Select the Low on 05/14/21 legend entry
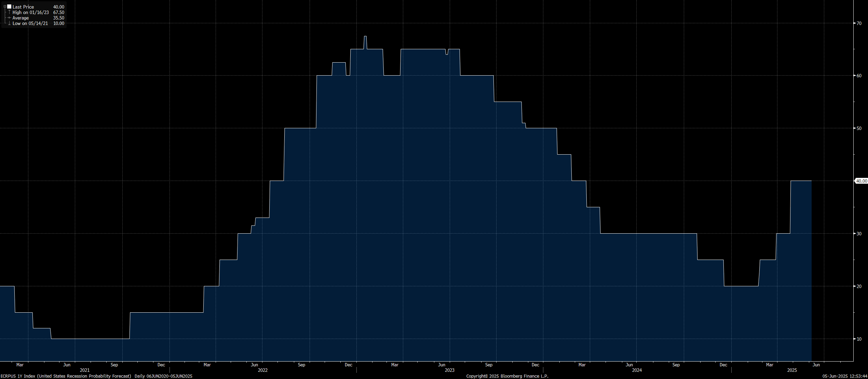The height and width of the screenshot is (379, 868). pos(30,23)
